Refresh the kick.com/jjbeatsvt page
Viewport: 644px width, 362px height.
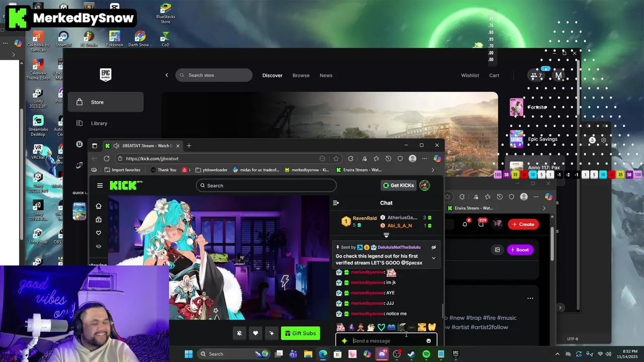[x=107, y=158]
